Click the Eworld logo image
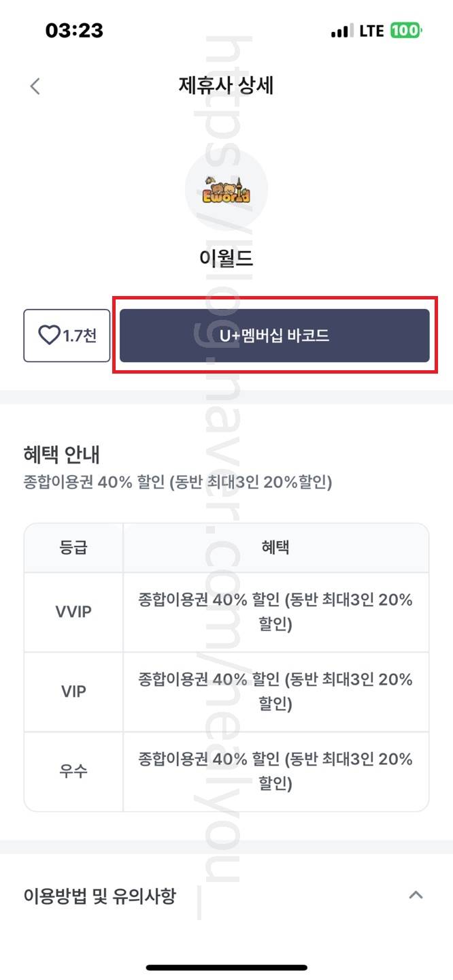Image resolution: width=453 pixels, height=980 pixels. 227,191
